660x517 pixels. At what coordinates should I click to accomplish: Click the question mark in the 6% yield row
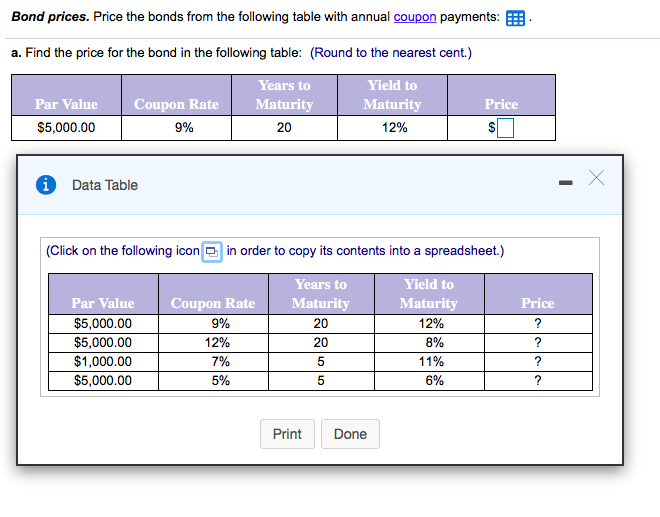pyautogui.click(x=538, y=381)
